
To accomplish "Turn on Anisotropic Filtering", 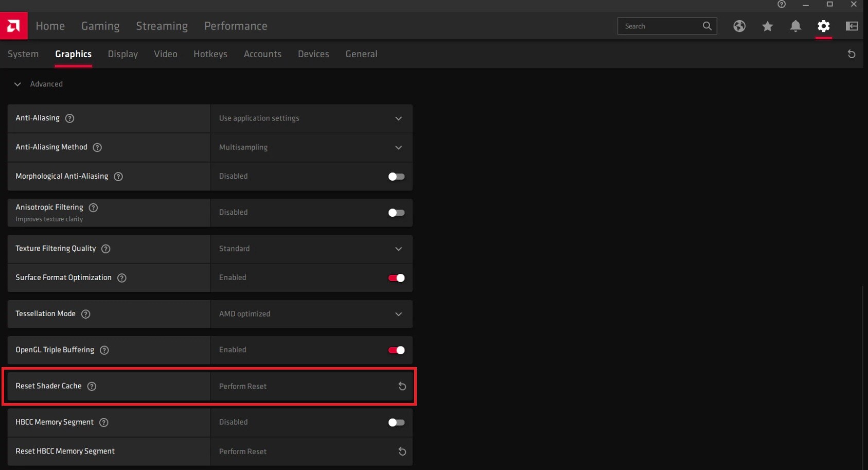I will (396, 213).
